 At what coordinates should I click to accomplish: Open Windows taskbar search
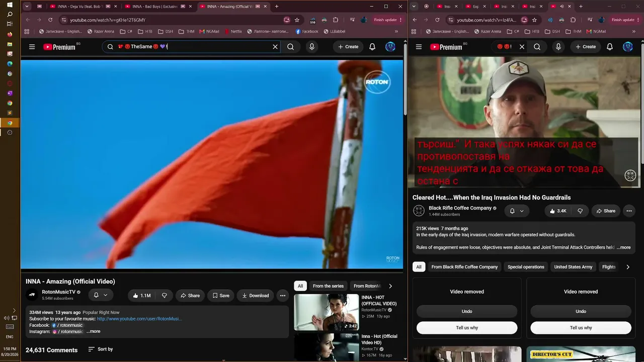pyautogui.click(x=10, y=14)
